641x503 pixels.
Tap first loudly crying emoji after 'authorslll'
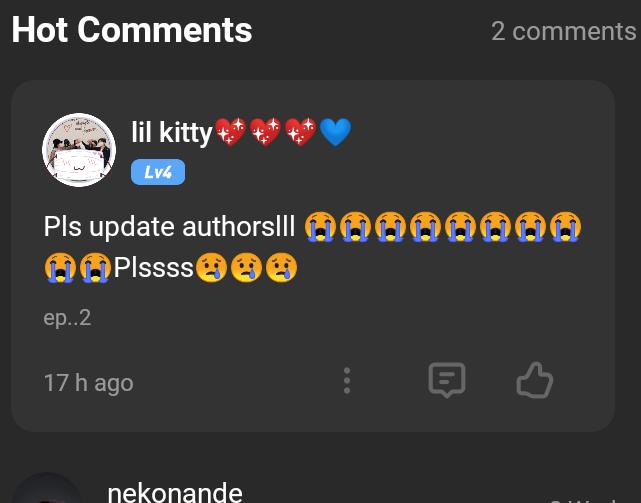tap(320, 227)
